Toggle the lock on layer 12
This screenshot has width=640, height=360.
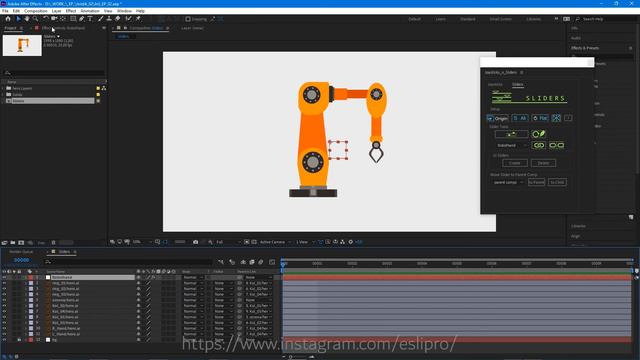click(19, 340)
